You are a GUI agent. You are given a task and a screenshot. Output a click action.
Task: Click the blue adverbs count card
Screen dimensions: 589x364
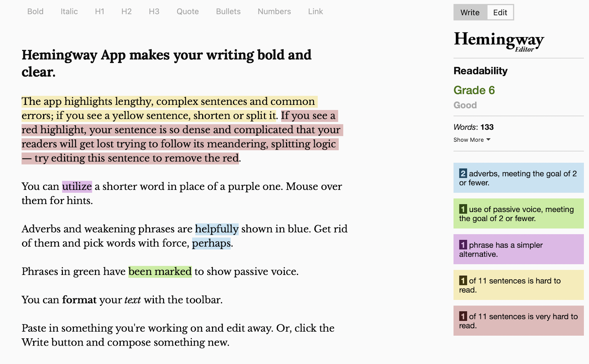coord(518,178)
